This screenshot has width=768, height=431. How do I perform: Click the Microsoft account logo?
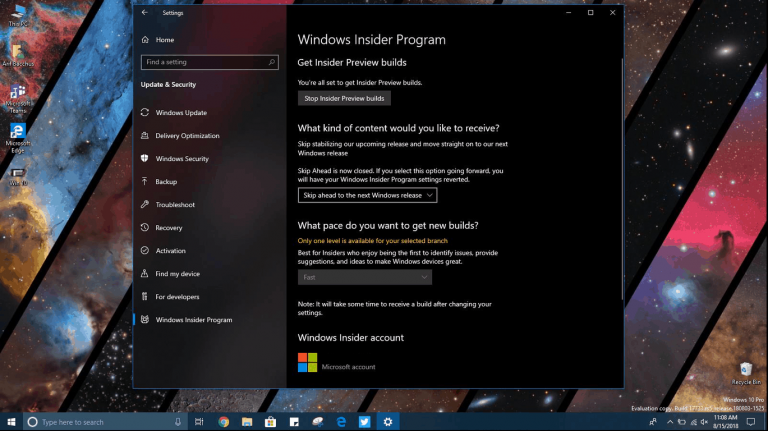point(308,362)
